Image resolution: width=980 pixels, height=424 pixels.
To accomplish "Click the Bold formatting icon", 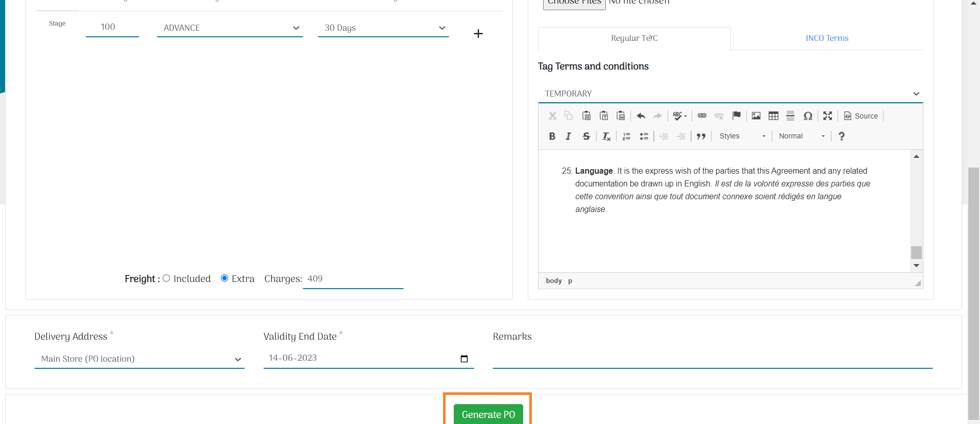I will (x=552, y=136).
